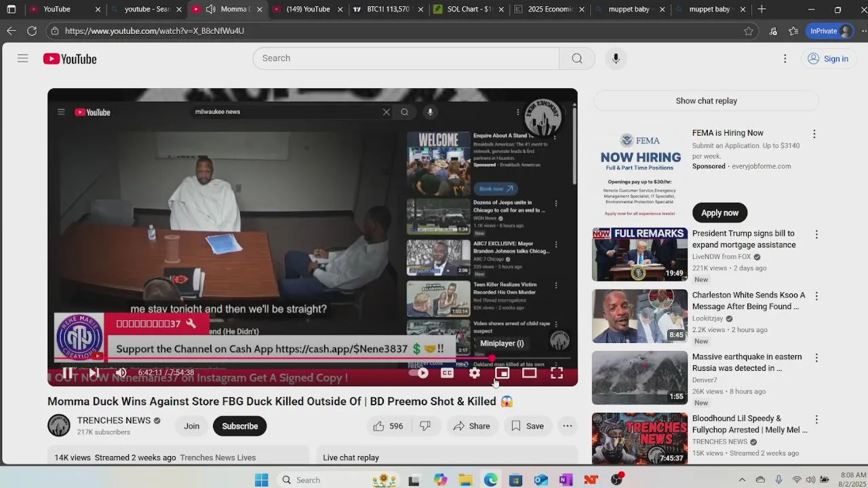Switch to the BTC1! 113,570 tab
Screen dimensions: 868x488
click(x=388, y=9)
